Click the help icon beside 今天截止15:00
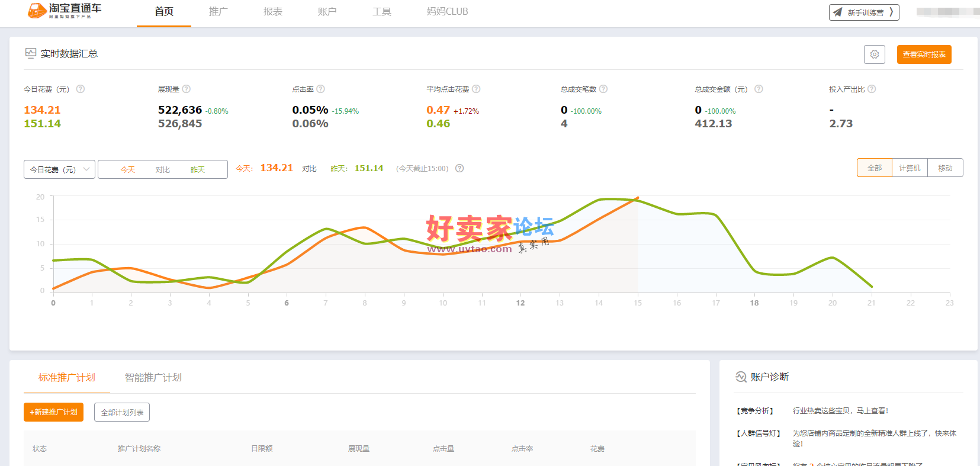Screen dimensions: 980x466 click(x=460, y=168)
